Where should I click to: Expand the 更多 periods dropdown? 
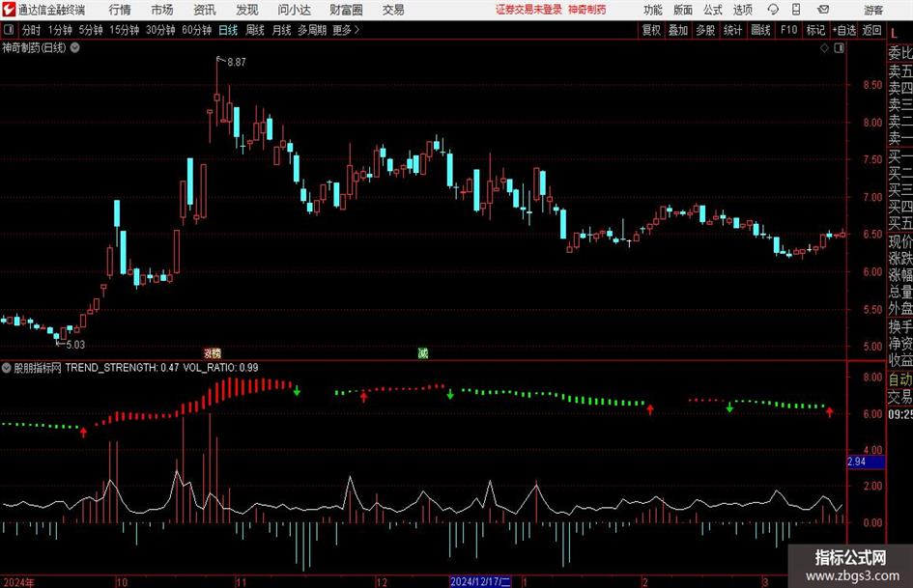click(x=346, y=30)
